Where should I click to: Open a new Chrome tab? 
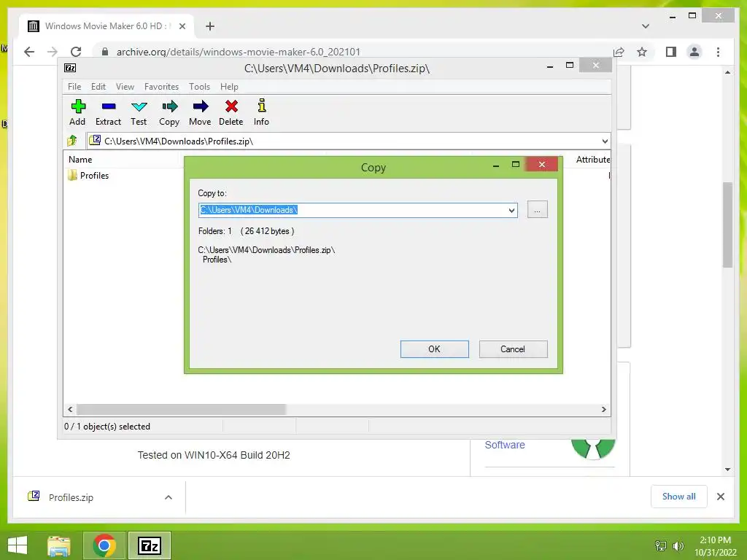(x=209, y=26)
